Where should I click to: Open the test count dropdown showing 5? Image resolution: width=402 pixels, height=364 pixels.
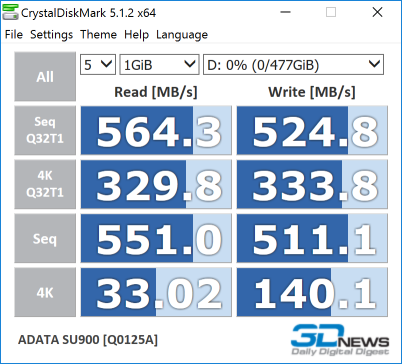(x=98, y=64)
